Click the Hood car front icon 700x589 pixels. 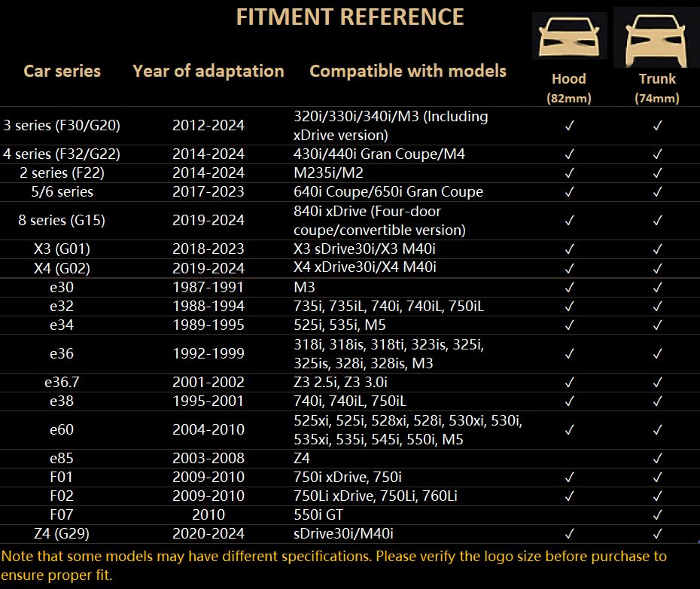(x=569, y=36)
